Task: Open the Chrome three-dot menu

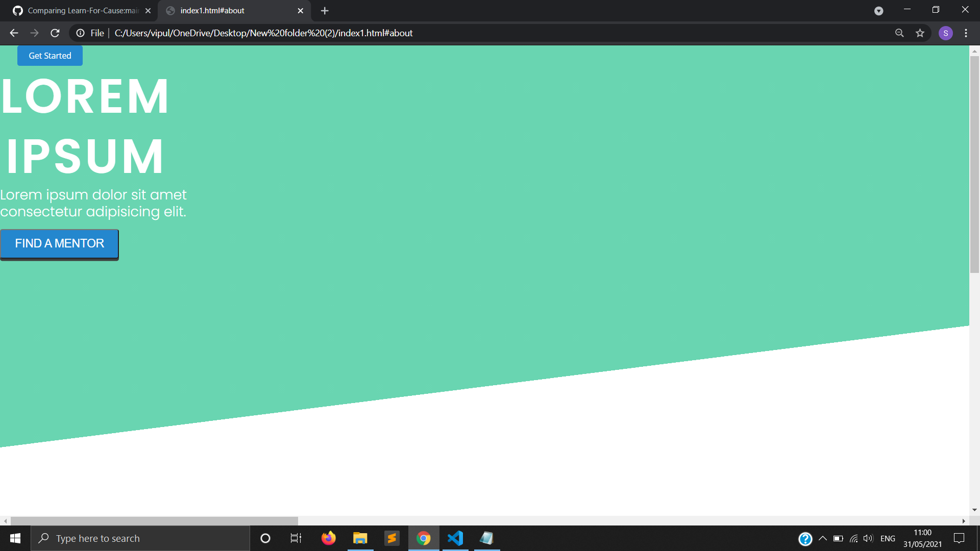Action: [966, 33]
